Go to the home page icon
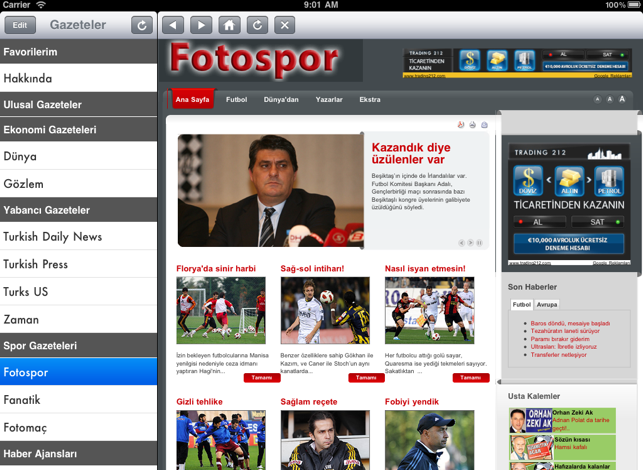The width and height of the screenshot is (643, 470). click(x=229, y=25)
